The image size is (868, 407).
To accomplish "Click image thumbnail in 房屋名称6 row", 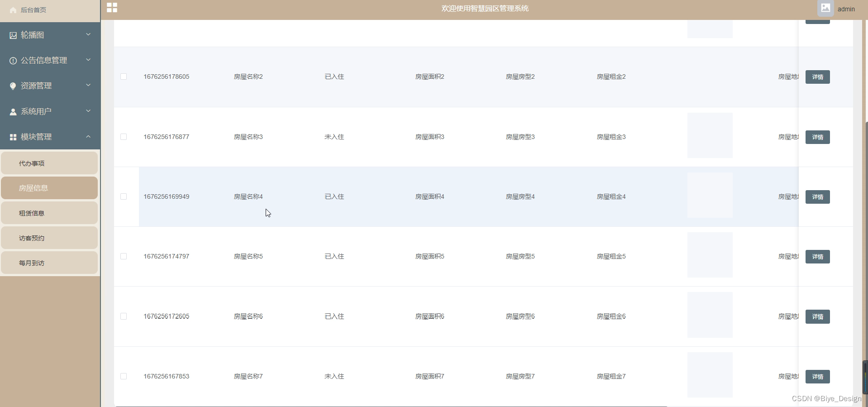I will click(710, 315).
